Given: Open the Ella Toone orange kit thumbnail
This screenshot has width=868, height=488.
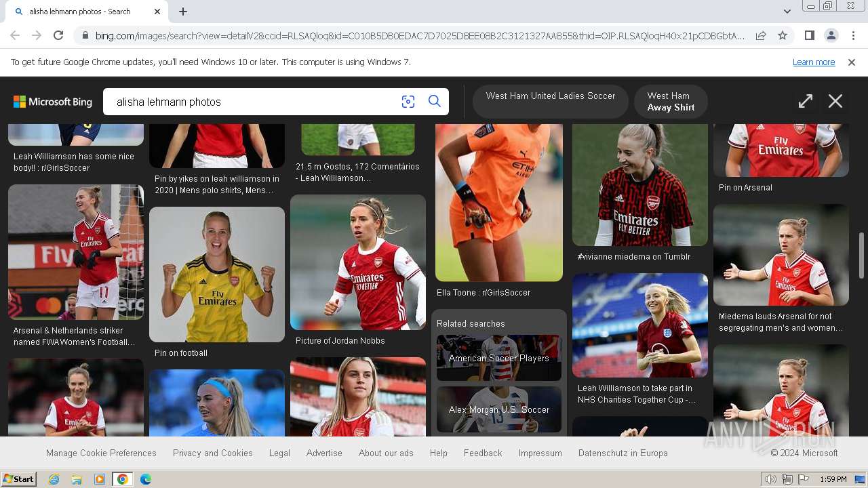Looking at the screenshot, I should click(499, 202).
